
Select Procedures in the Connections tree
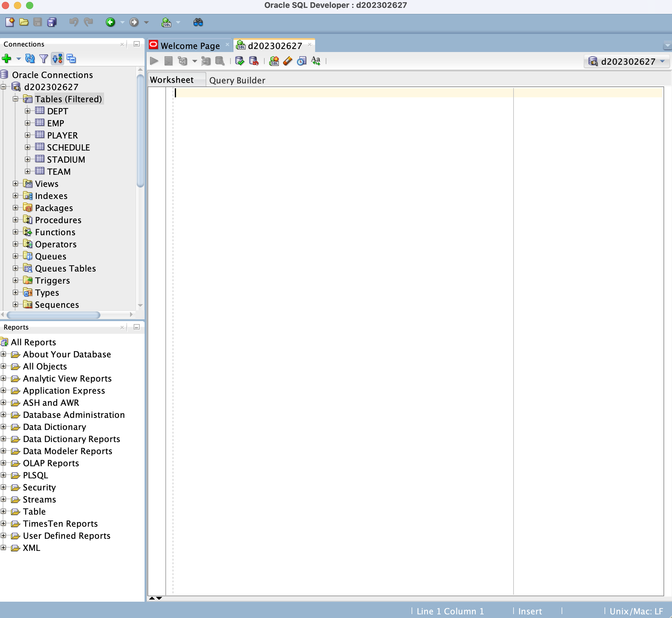point(58,220)
